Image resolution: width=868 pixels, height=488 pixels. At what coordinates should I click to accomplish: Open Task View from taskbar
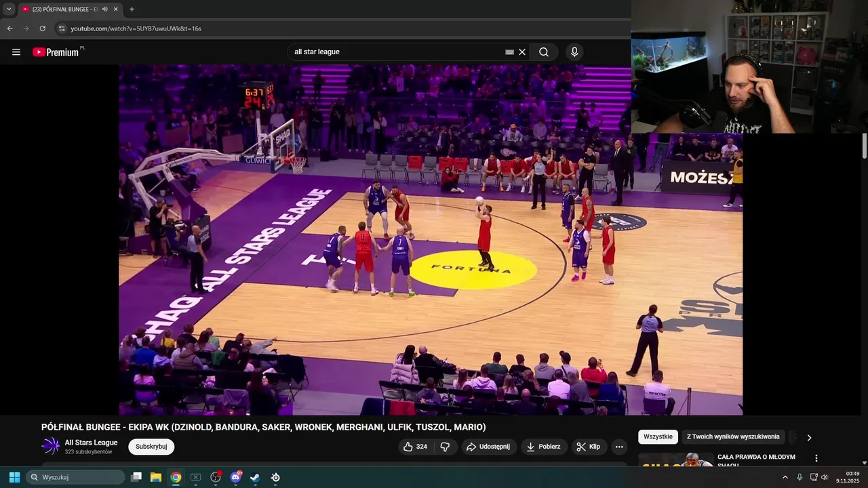tap(136, 477)
